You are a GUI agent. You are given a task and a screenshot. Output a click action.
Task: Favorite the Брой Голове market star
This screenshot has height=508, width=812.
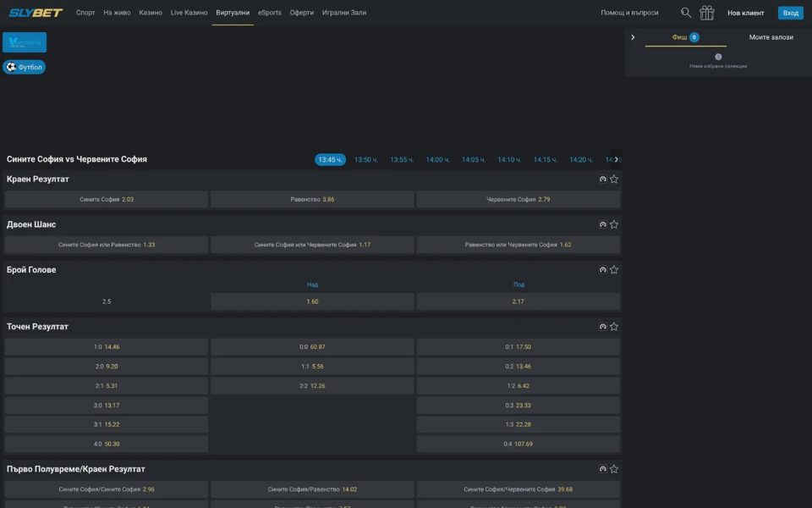pos(614,269)
